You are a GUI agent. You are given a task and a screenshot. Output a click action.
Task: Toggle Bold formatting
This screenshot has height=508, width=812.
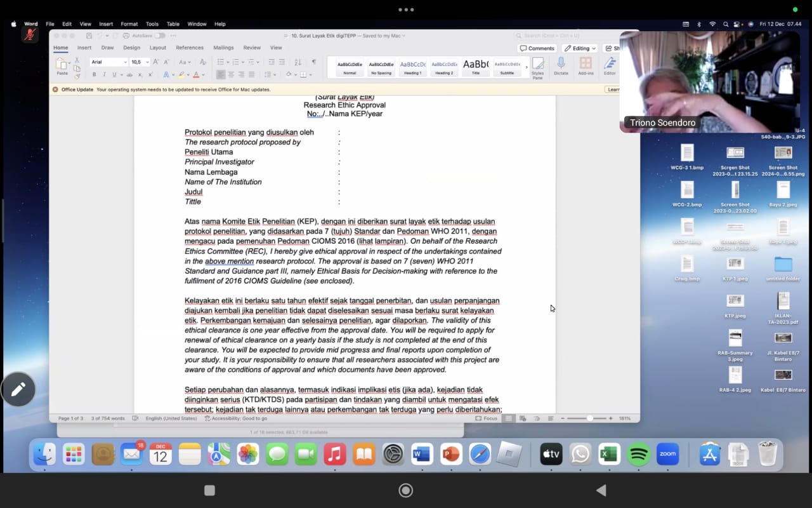[x=95, y=75]
